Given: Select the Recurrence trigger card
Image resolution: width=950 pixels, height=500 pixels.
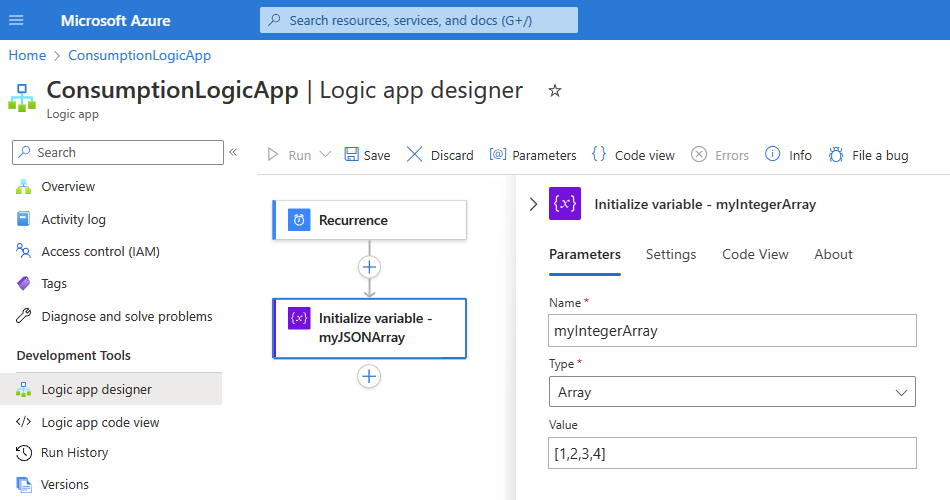Looking at the screenshot, I should coord(370,220).
